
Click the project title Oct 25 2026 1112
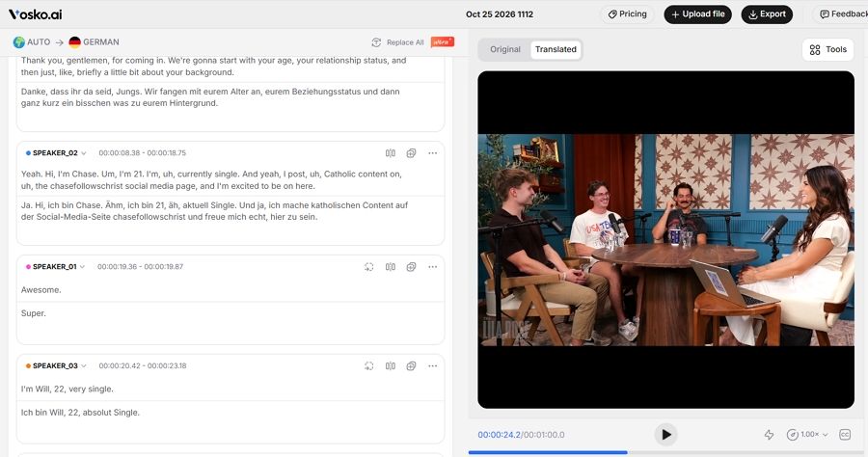coord(500,14)
